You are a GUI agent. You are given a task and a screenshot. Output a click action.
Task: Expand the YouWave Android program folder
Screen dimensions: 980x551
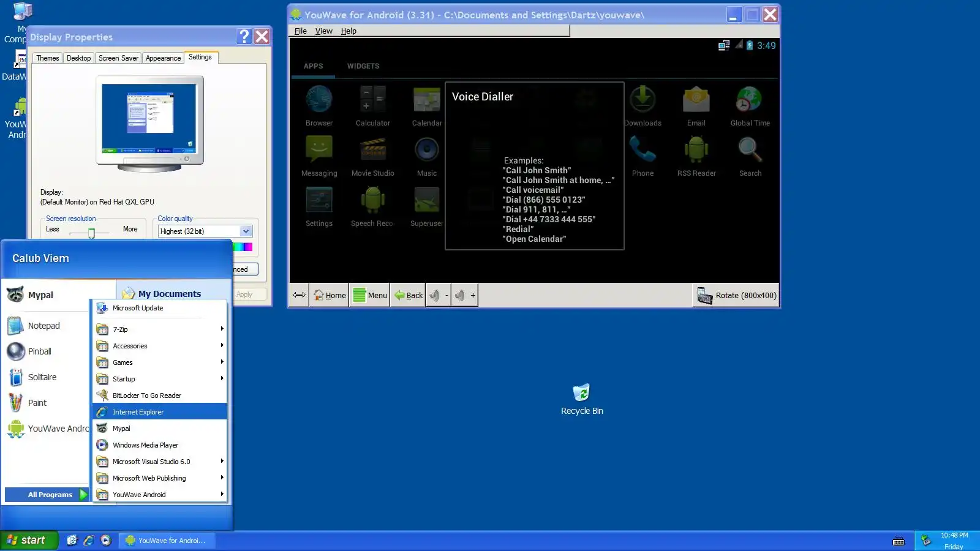[x=160, y=495]
